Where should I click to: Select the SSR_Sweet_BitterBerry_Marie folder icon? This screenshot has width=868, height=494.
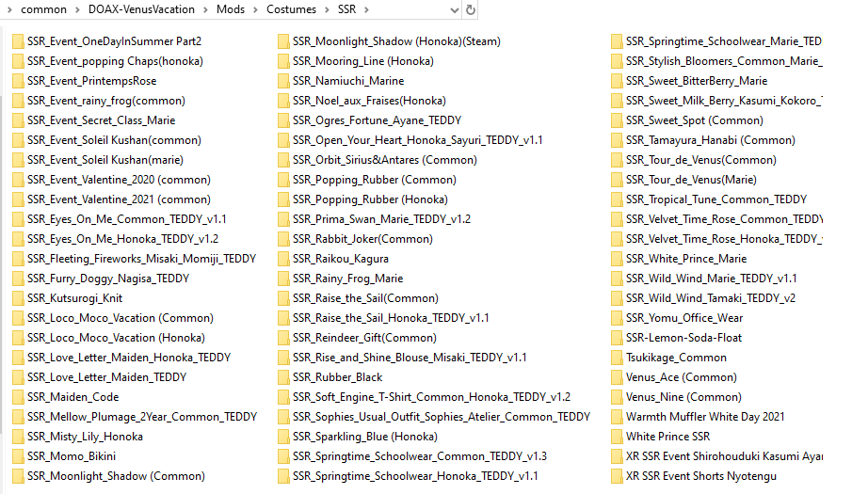point(617,81)
